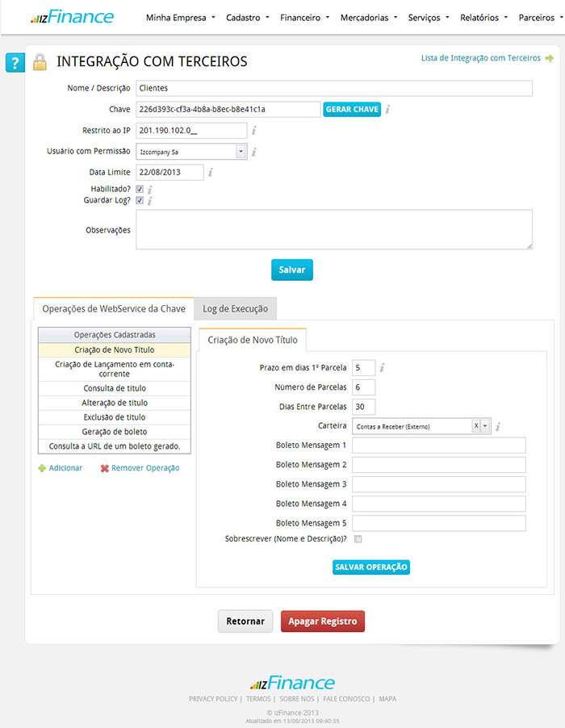The image size is (565, 728).
Task: Click the green plus Adicionar icon
Action: pyautogui.click(x=42, y=468)
